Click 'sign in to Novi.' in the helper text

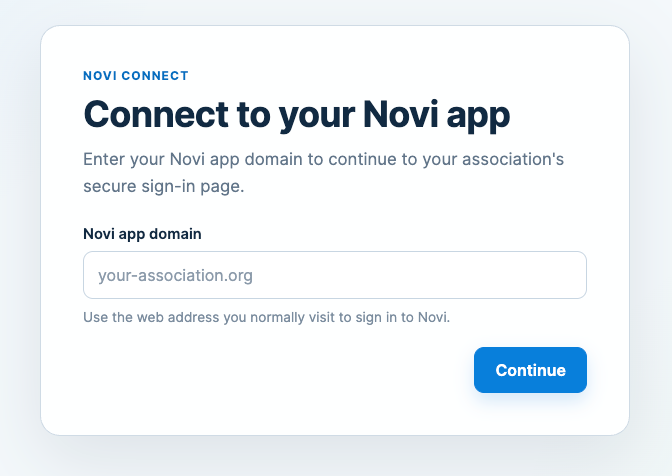(403, 317)
